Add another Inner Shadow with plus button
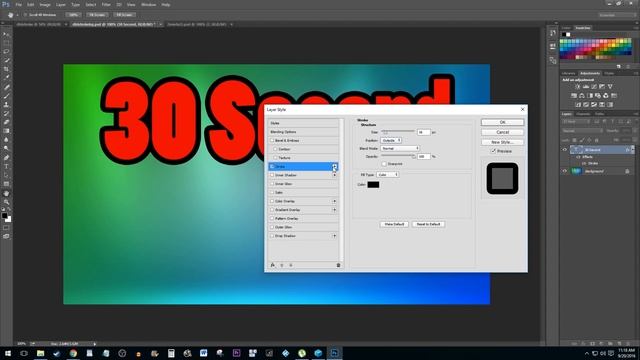Screen dimensions: 640x360 334,175
